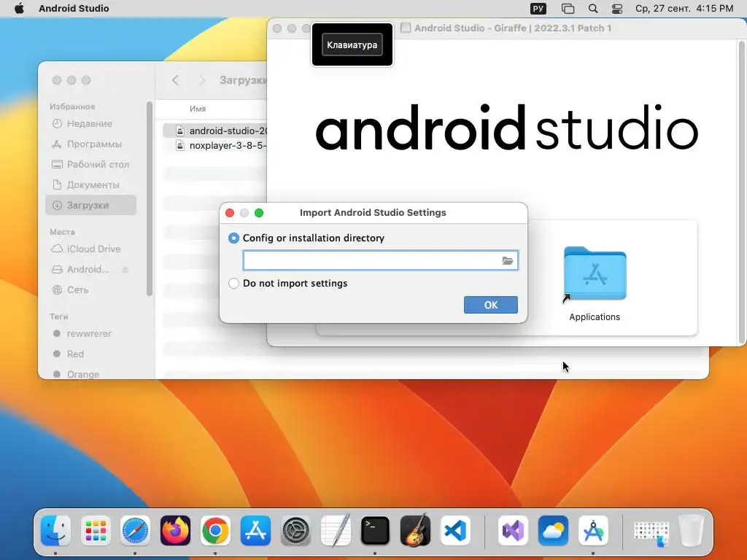Go back in Finder window
Screen dimensions: 747x560
point(175,80)
